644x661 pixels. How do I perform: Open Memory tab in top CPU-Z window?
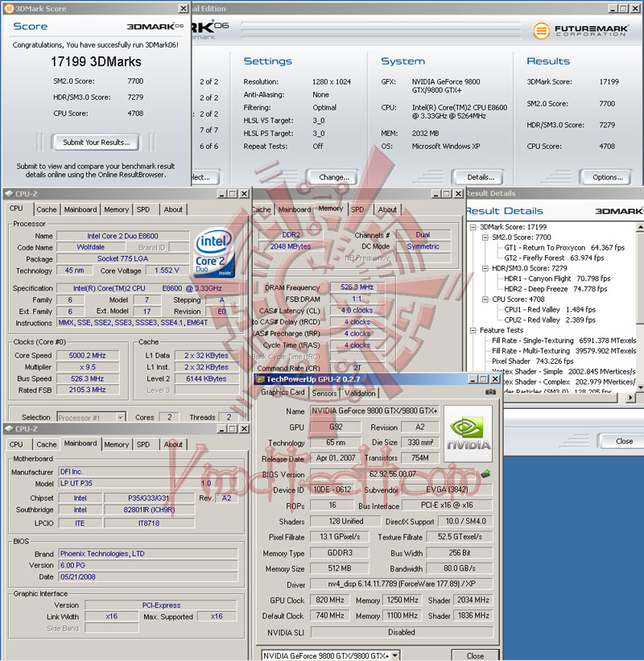pos(117,209)
